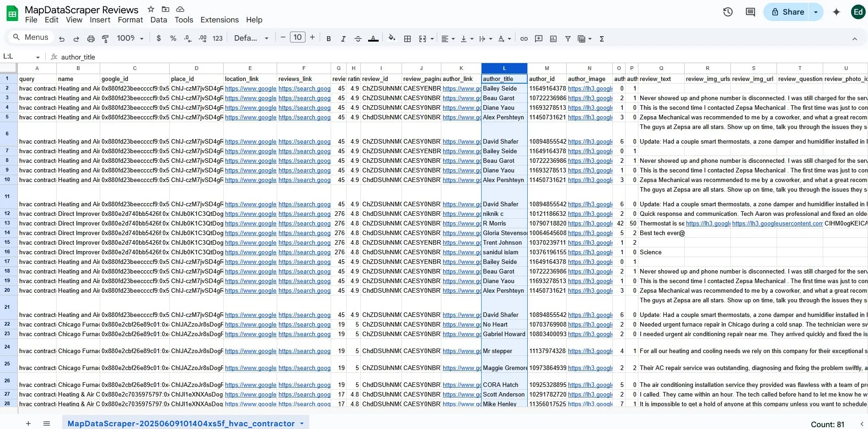Click the Insert link icon
Viewport: 868px width, 429px height.
tap(524, 39)
